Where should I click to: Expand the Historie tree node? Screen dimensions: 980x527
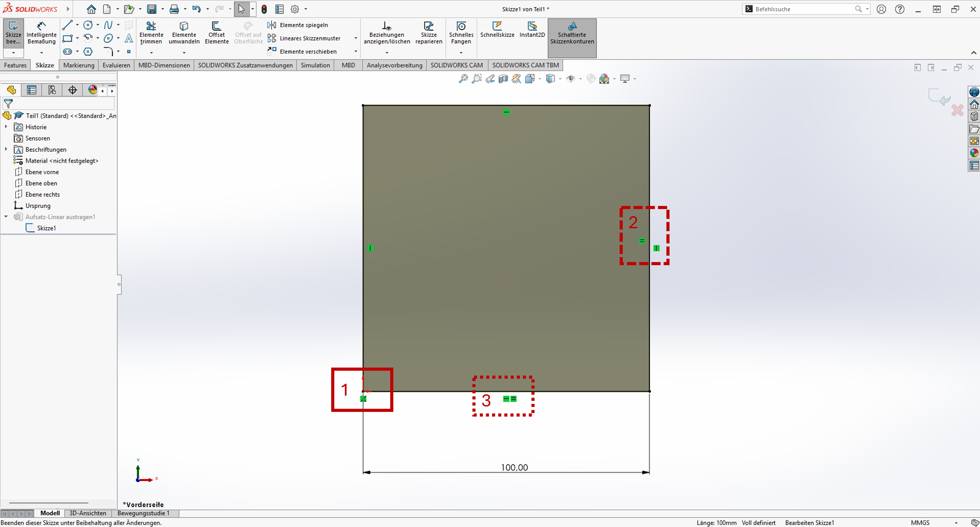tap(6, 127)
